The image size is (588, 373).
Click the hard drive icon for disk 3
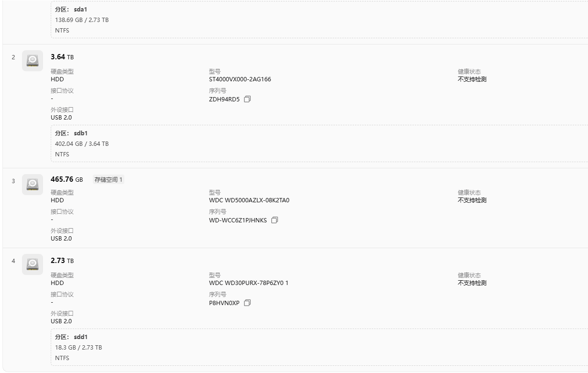(x=33, y=184)
